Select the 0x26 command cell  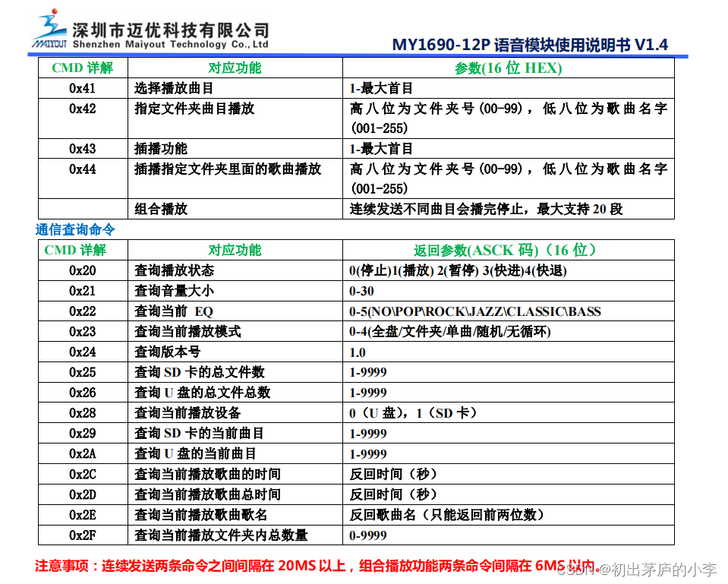pyautogui.click(x=83, y=393)
